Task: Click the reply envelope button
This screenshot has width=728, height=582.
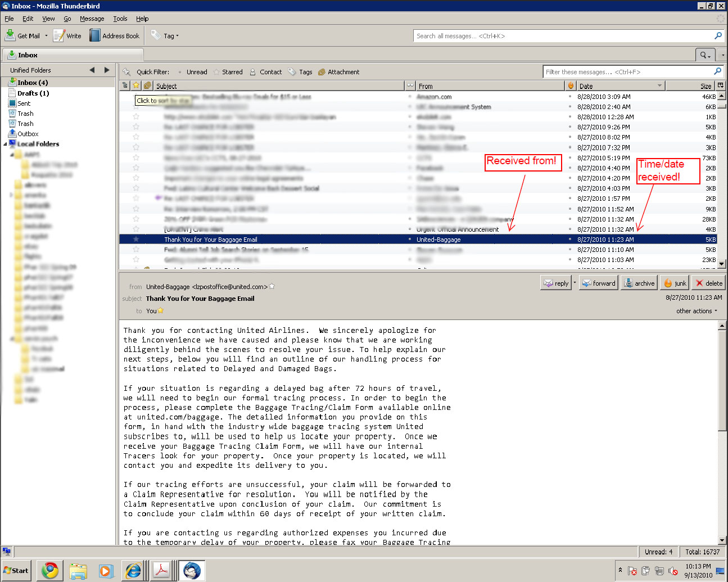Action: tap(555, 283)
